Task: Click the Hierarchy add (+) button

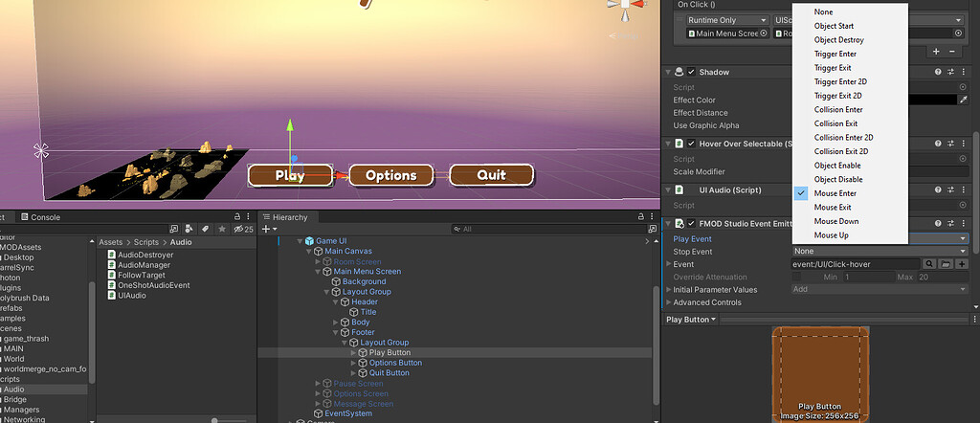Action: pyautogui.click(x=266, y=230)
